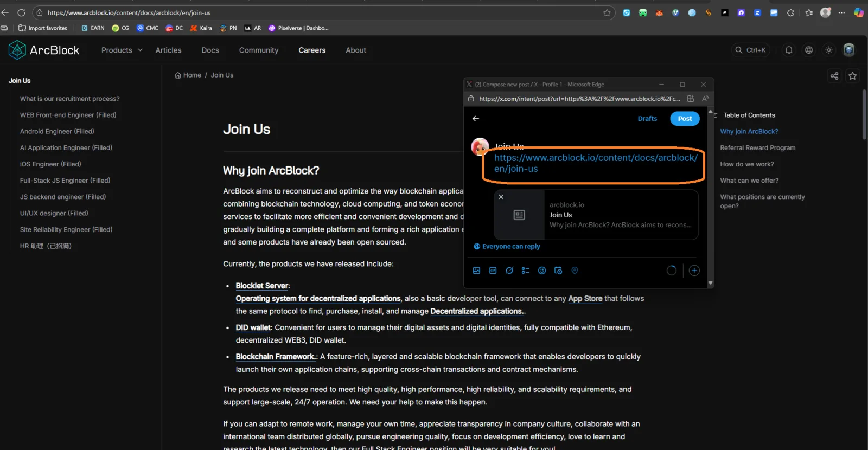The height and width of the screenshot is (450, 868).
Task: Open the language globe selector
Action: tap(809, 50)
